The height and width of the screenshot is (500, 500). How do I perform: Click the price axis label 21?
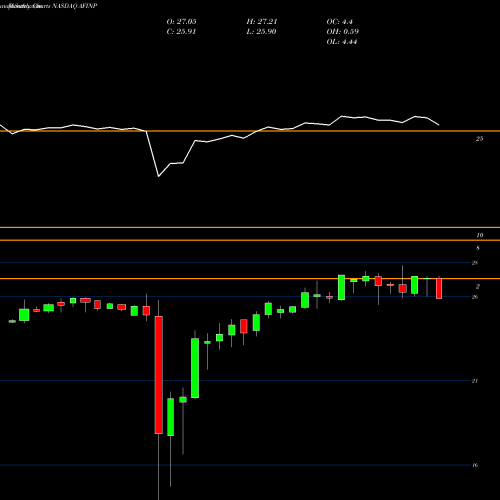point(475,381)
